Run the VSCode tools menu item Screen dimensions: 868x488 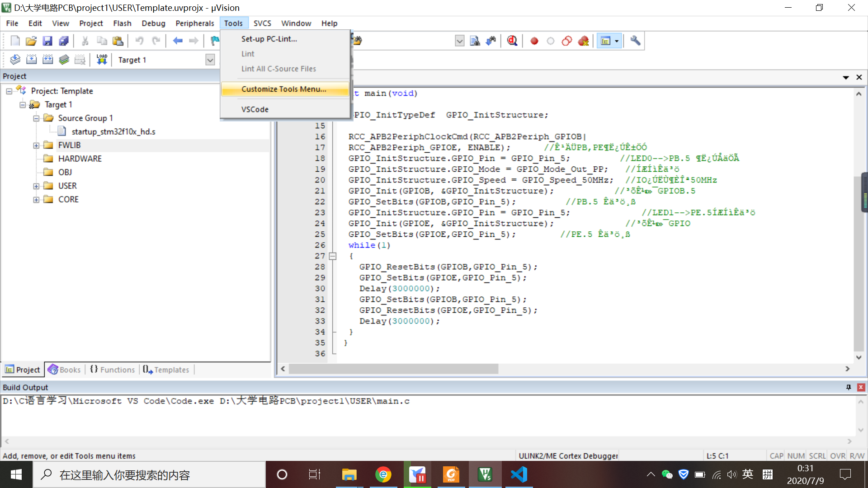(255, 109)
